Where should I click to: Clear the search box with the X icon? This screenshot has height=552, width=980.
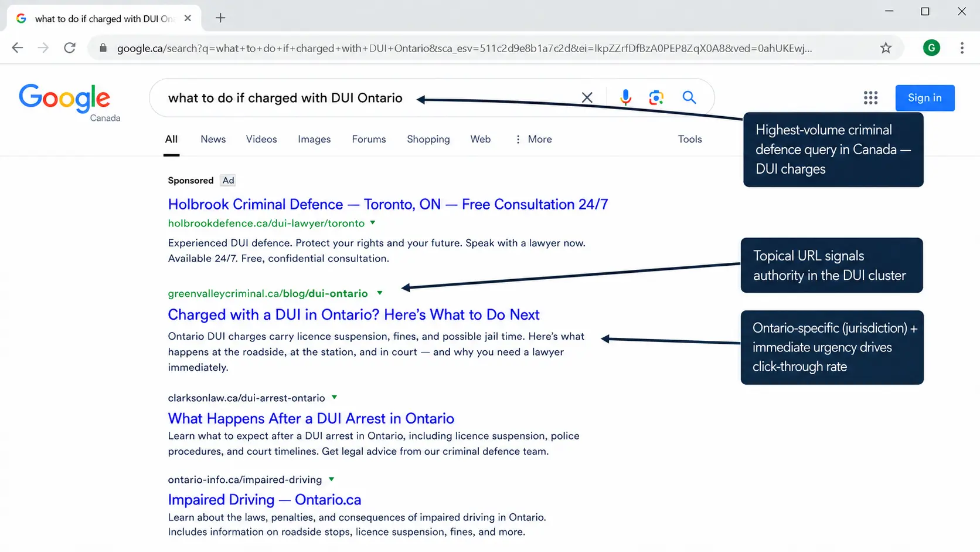pos(587,97)
